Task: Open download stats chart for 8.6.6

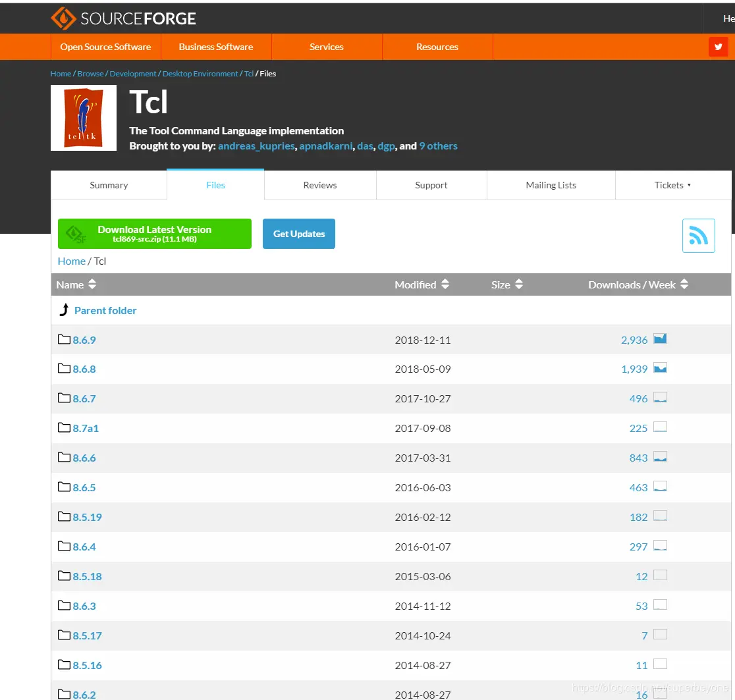Action: [660, 457]
